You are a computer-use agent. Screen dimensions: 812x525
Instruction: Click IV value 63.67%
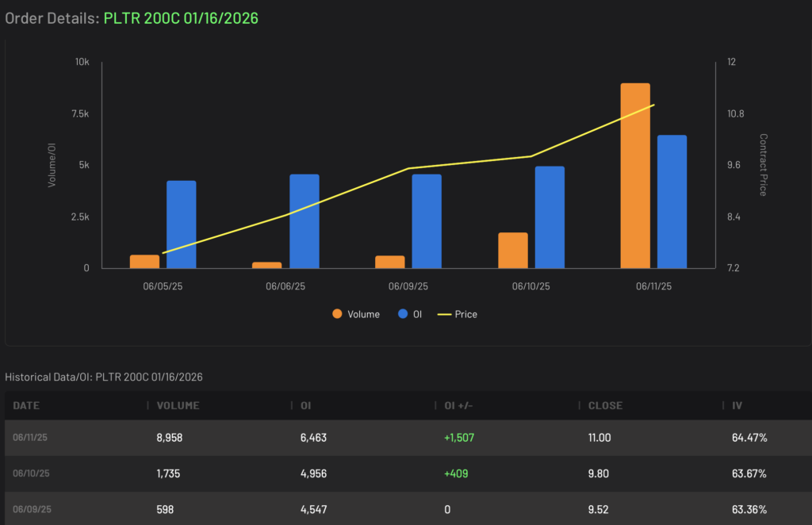click(x=749, y=473)
